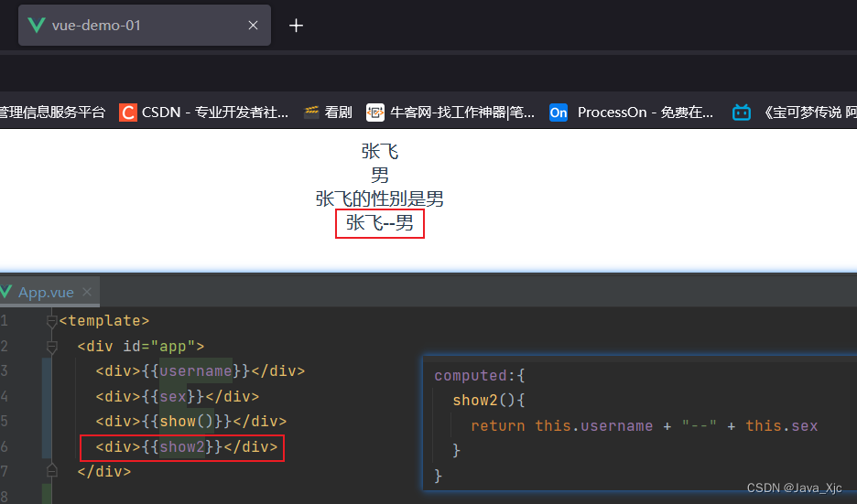
Task: Open the CSDN bookmark
Action: pyautogui.click(x=204, y=113)
